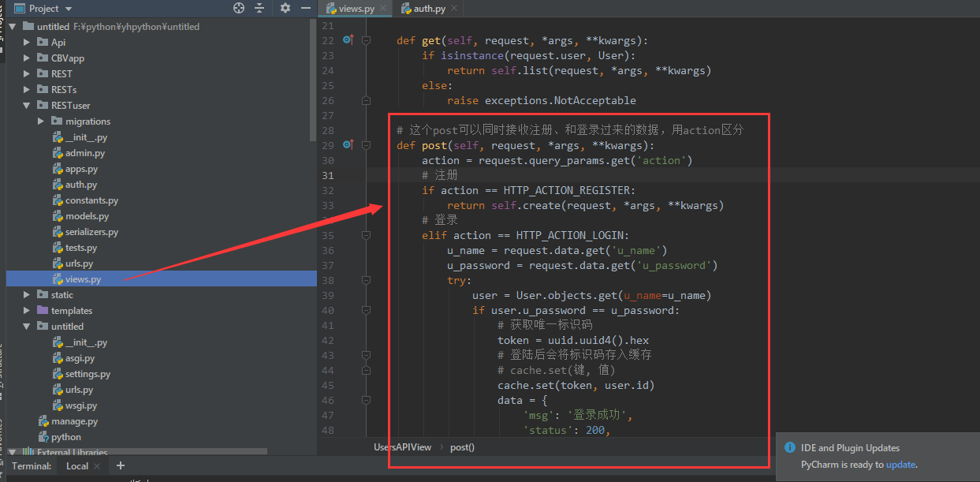Fold the elif block at line 35
Screen dimensions: 980x482
pos(366,235)
